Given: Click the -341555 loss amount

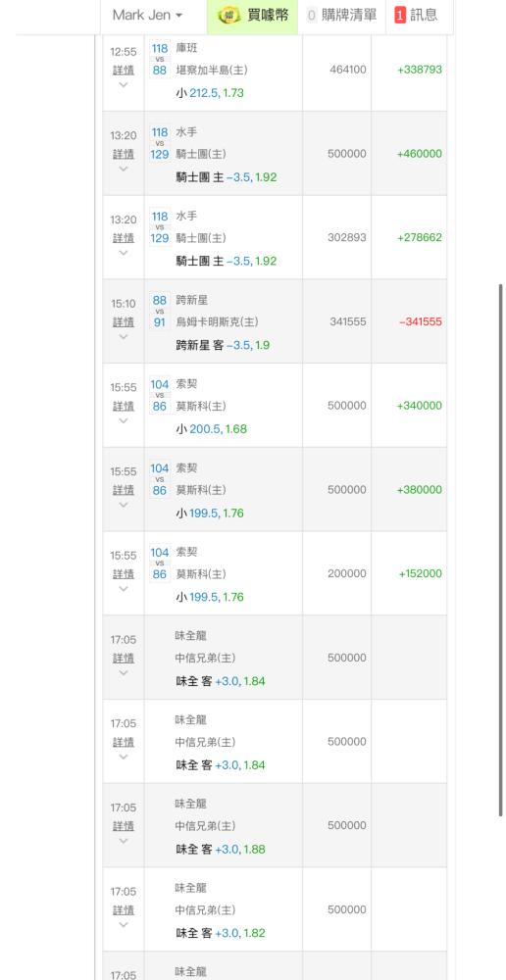Looking at the screenshot, I should 421,321.
